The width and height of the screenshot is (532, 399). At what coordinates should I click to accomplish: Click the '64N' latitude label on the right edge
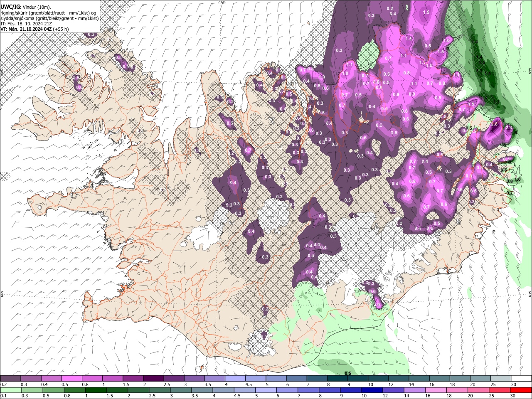(x=530, y=294)
